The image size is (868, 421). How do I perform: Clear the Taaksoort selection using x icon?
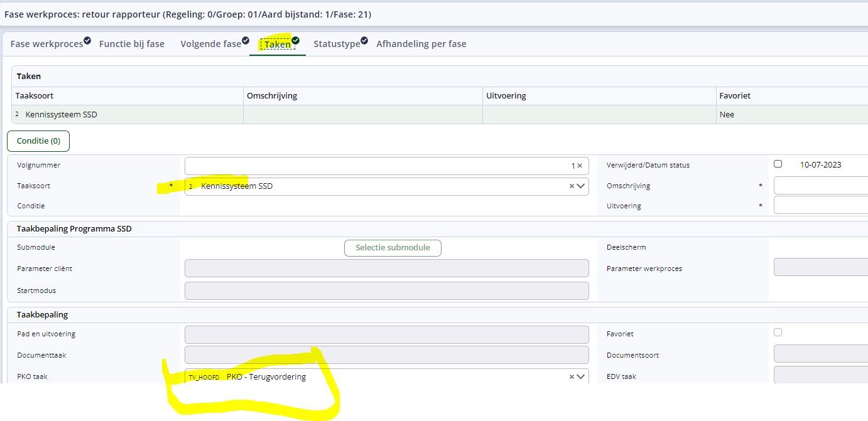(x=572, y=186)
